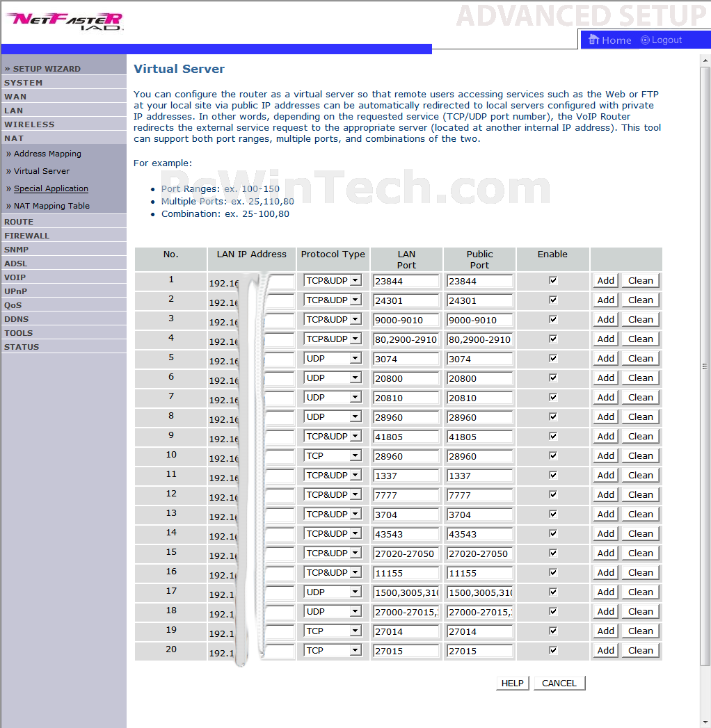
Task: Open the FIREWALL menu section
Action: click(x=26, y=236)
